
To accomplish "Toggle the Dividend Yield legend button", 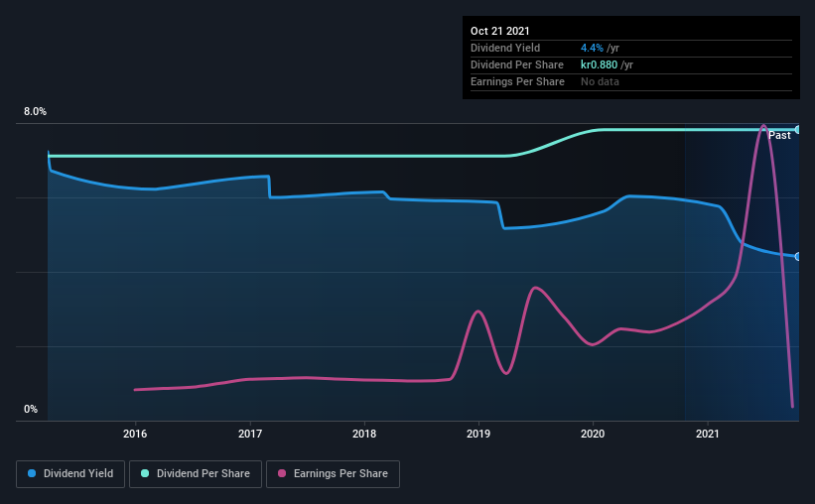I will click(70, 474).
